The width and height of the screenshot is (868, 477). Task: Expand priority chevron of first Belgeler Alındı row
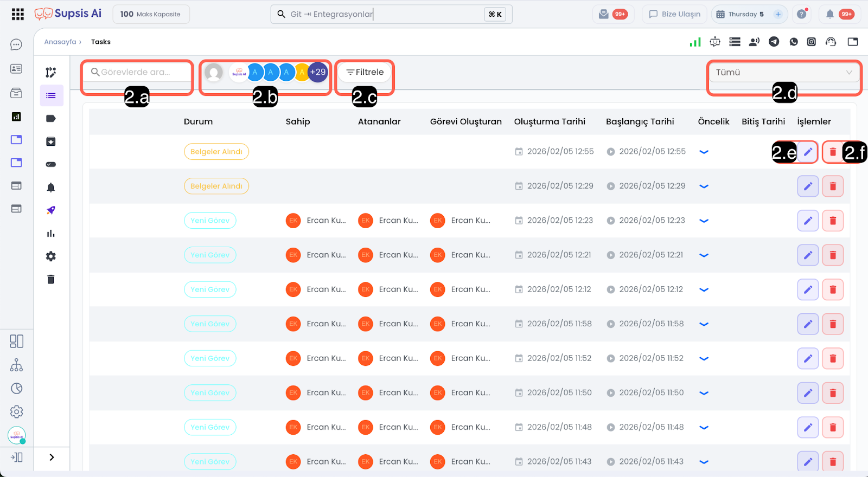point(704,152)
